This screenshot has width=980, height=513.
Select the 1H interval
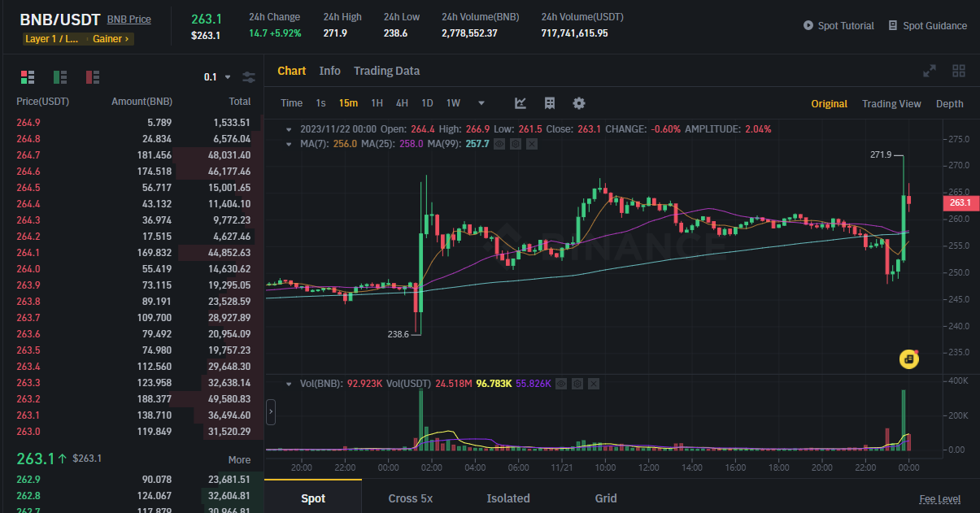(377, 103)
